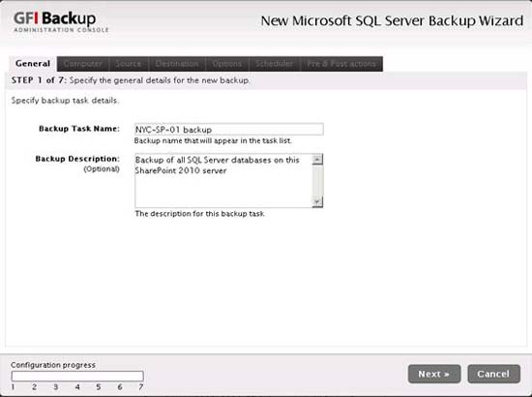Click the description scrollbar down arrow
Screen dimensions: 532x397
(x=317, y=202)
